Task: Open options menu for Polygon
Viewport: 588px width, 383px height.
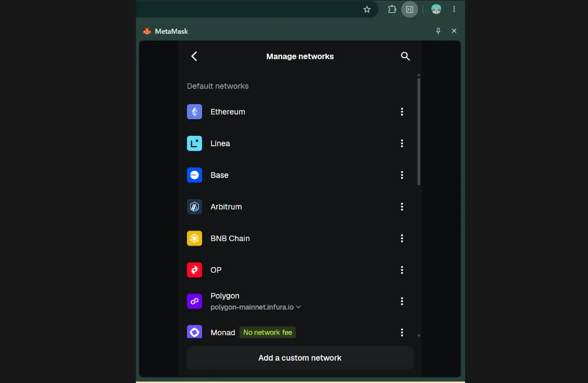Action: [402, 301]
